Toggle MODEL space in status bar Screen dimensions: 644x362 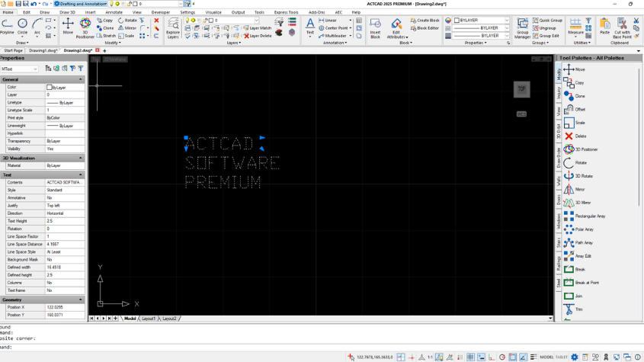(546, 357)
